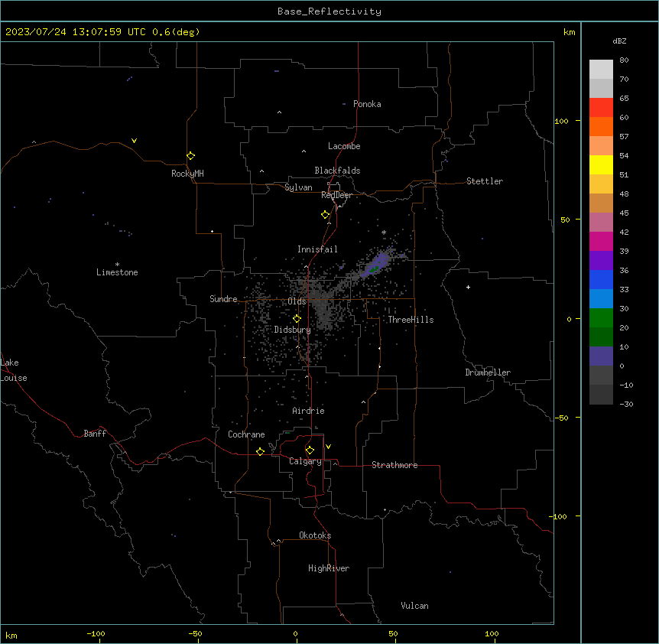Select the asterisk marker above Limestone
Image resolution: width=659 pixels, height=644 pixels.
(x=117, y=265)
